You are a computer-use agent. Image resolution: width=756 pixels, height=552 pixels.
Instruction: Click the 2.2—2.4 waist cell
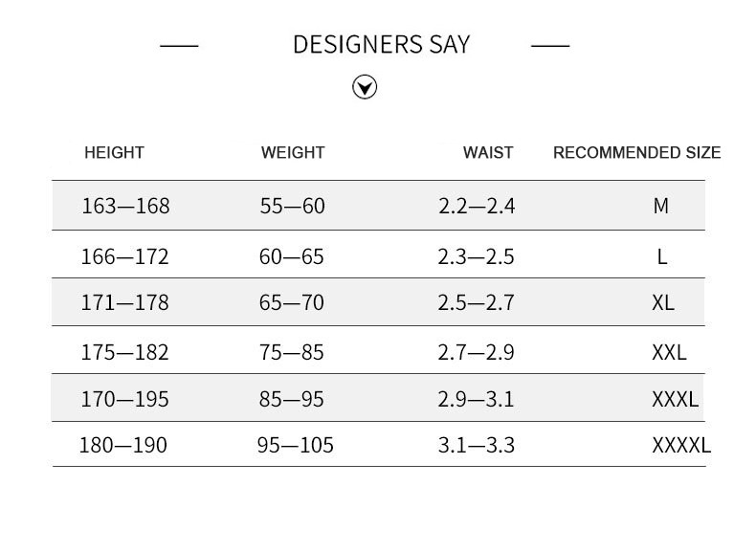477,206
